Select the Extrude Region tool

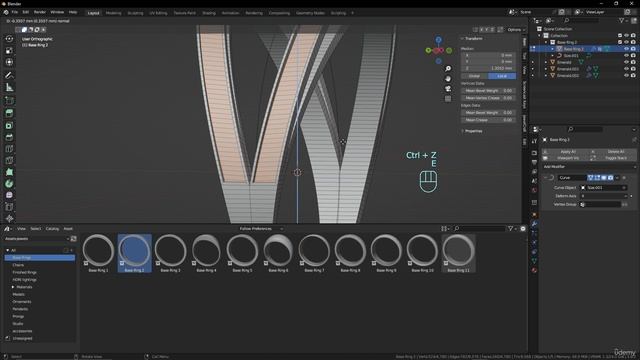click(x=9, y=113)
